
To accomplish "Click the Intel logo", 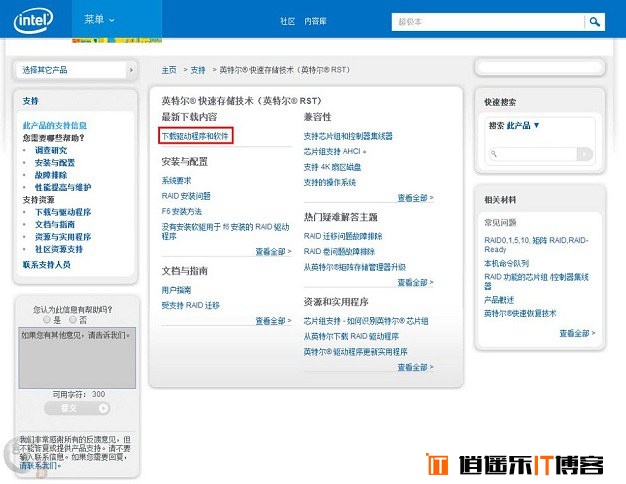I will 34,20.
